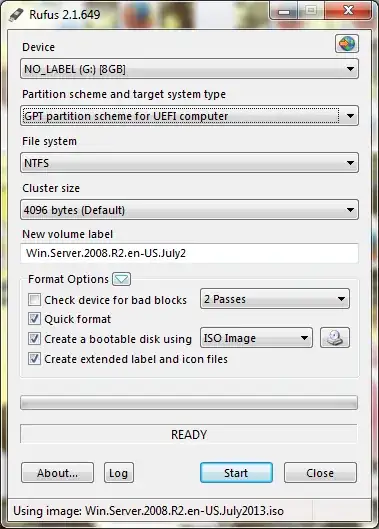Open the 4096 bytes cluster size dropdown
379x529 pixels.
[x=189, y=210]
